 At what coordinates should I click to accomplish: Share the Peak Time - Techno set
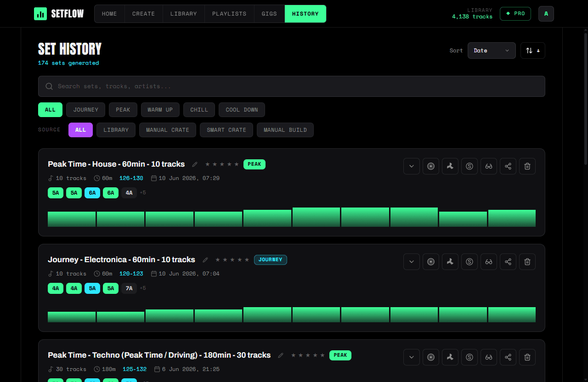pyautogui.click(x=508, y=357)
